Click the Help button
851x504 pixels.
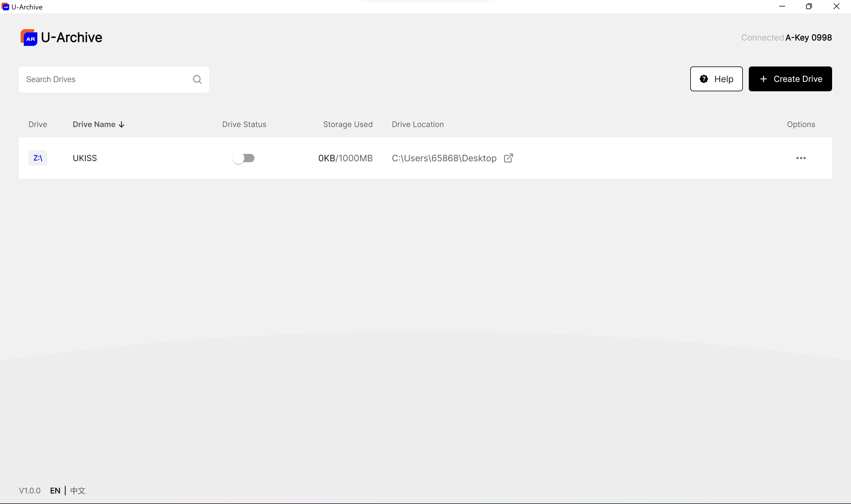tap(716, 79)
